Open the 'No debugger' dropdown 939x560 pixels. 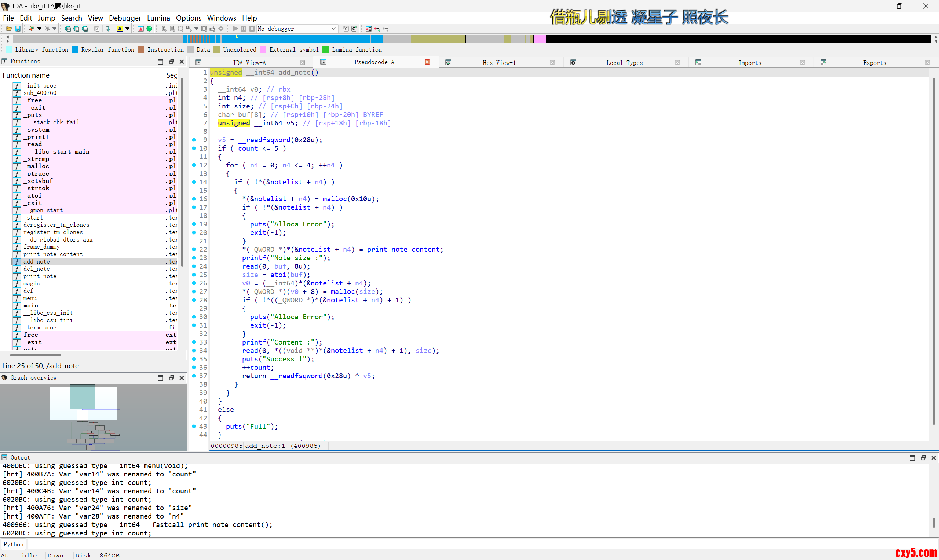296,29
